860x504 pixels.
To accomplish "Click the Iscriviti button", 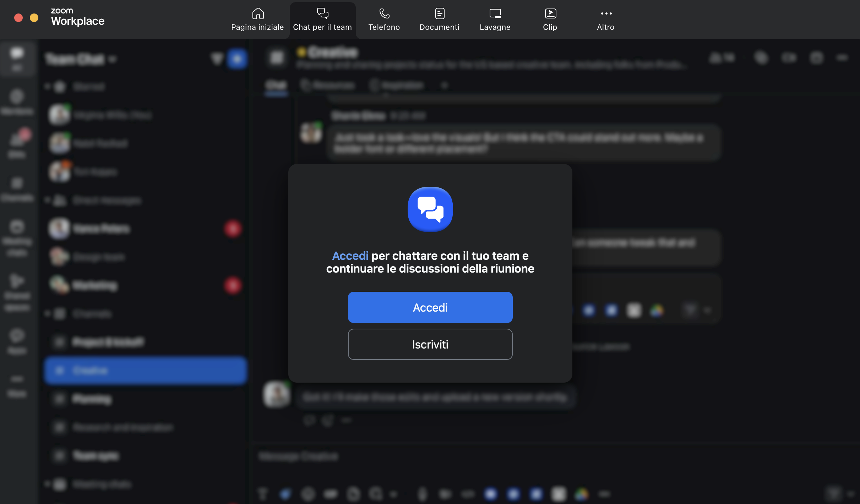I will (x=430, y=344).
